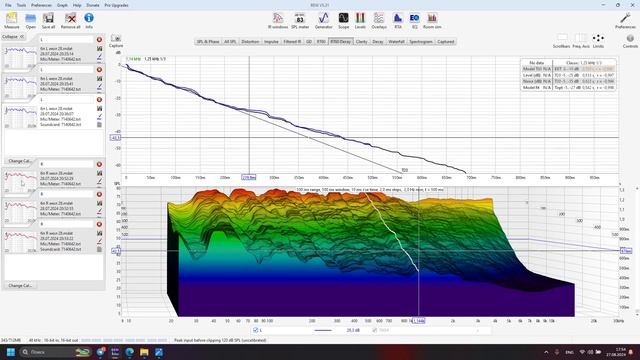Screen dimensions: 640x360
Task: Open File Explorer from taskbar
Action: [x=144, y=352]
